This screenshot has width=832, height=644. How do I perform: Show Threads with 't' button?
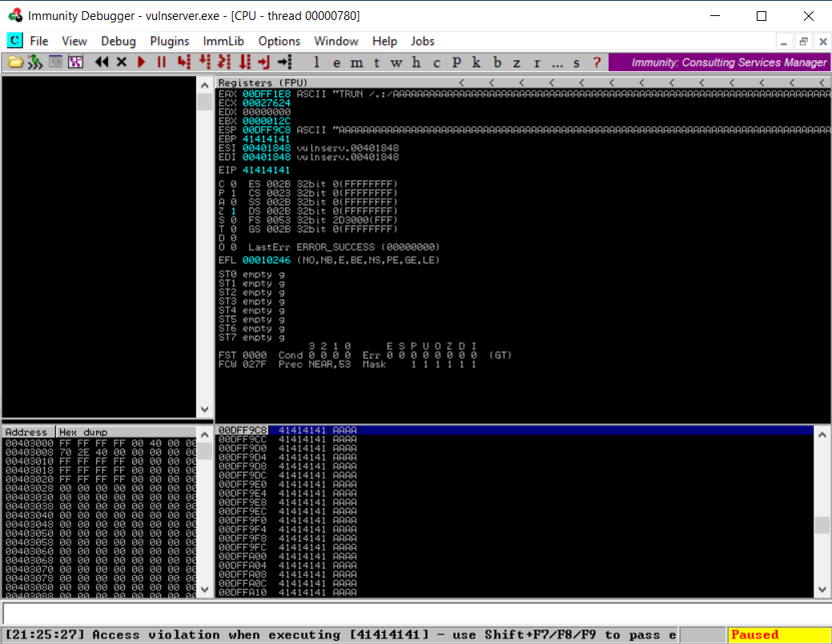(x=376, y=62)
